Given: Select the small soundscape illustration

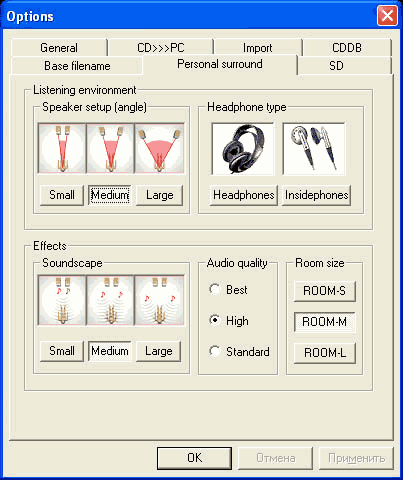Looking at the screenshot, I should pyautogui.click(x=62, y=300).
